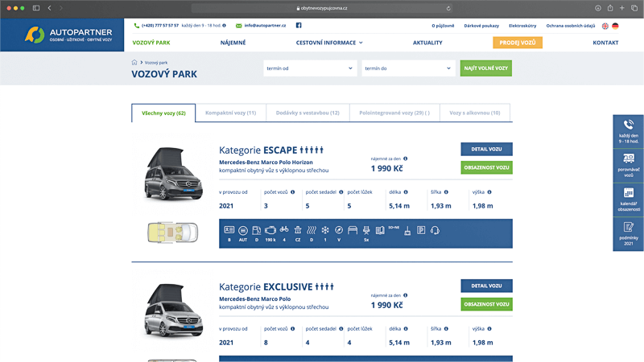The image size is (644, 362).
Task: Click the 'Najít volné vozy' button
Action: 485,68
